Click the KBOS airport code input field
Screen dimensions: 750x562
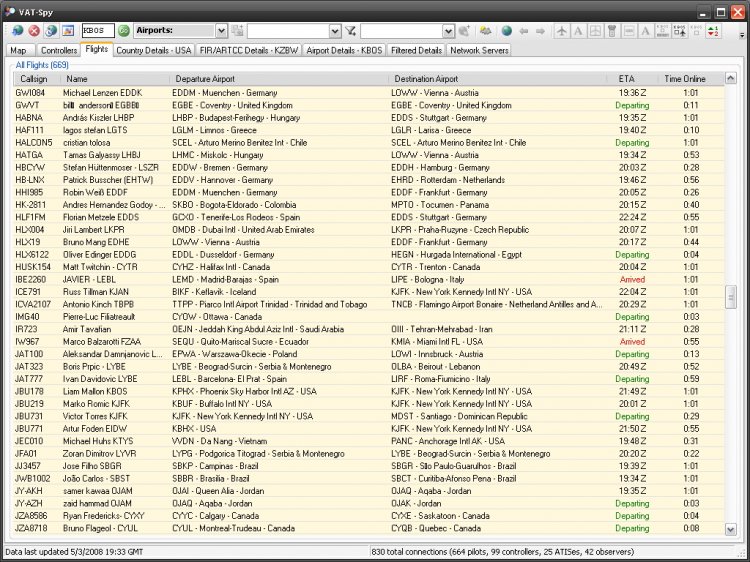(x=98, y=31)
